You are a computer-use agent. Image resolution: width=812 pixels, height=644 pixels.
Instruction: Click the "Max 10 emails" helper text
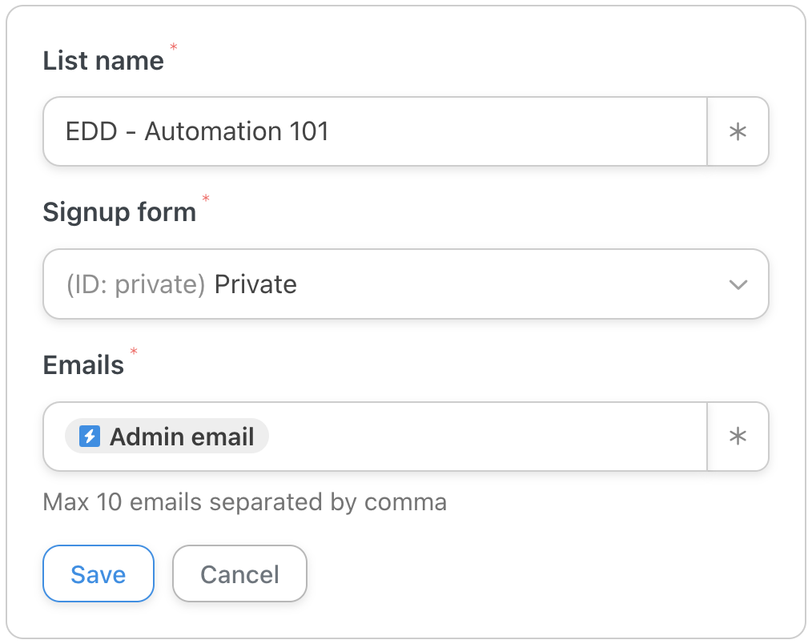point(244,502)
